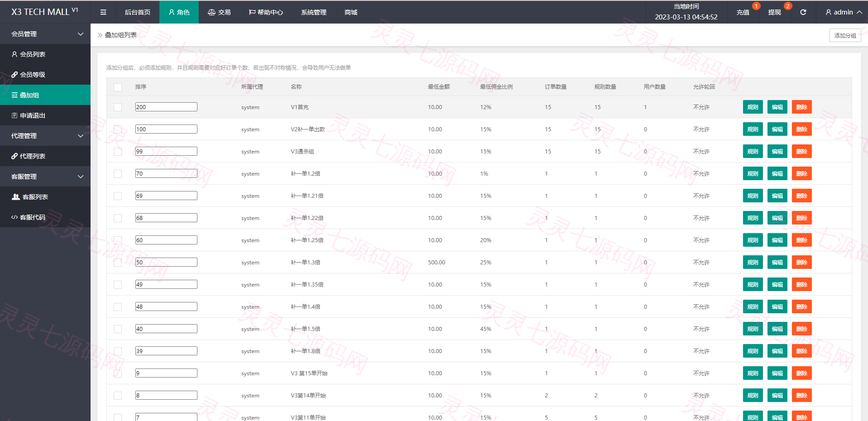
Task: Collapse the 会员管理 sidebar section
Action: [45, 34]
